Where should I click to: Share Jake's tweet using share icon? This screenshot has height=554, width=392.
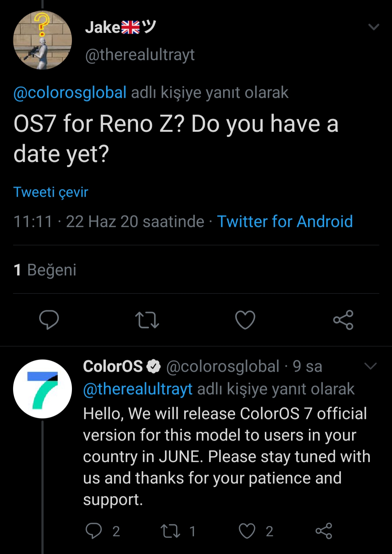click(343, 320)
